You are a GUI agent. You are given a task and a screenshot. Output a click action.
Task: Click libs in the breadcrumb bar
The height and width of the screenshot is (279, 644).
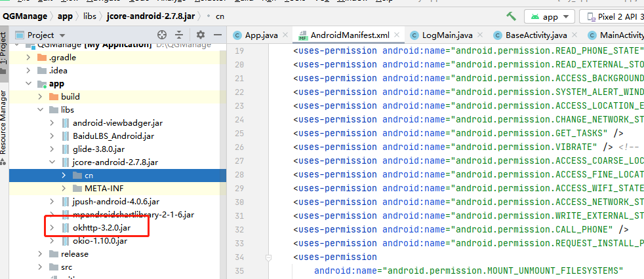[x=90, y=16]
